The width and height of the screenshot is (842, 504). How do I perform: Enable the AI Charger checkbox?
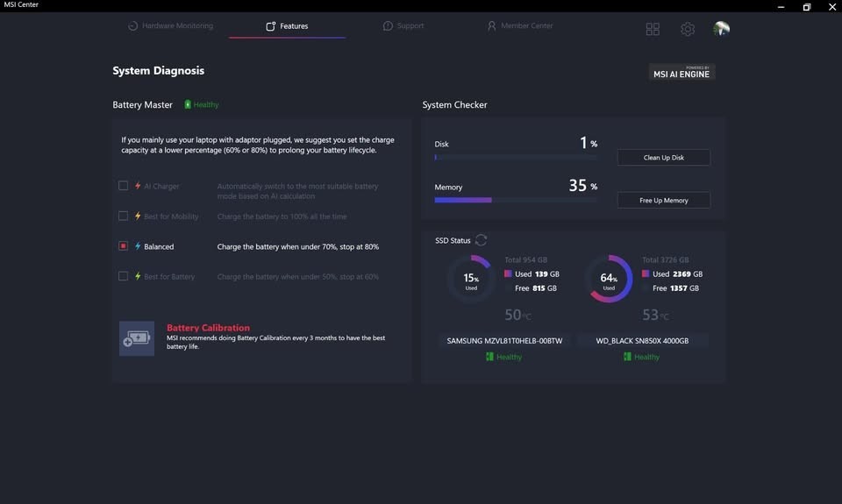pos(123,186)
